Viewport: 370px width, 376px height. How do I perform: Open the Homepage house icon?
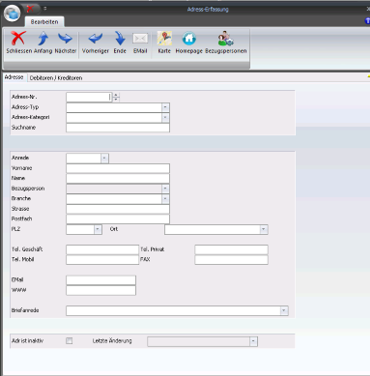point(189,39)
